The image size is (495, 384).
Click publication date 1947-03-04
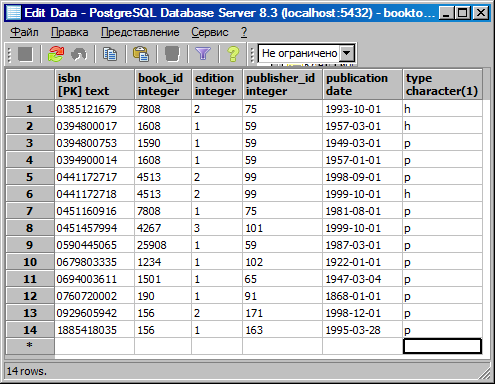[363, 279]
